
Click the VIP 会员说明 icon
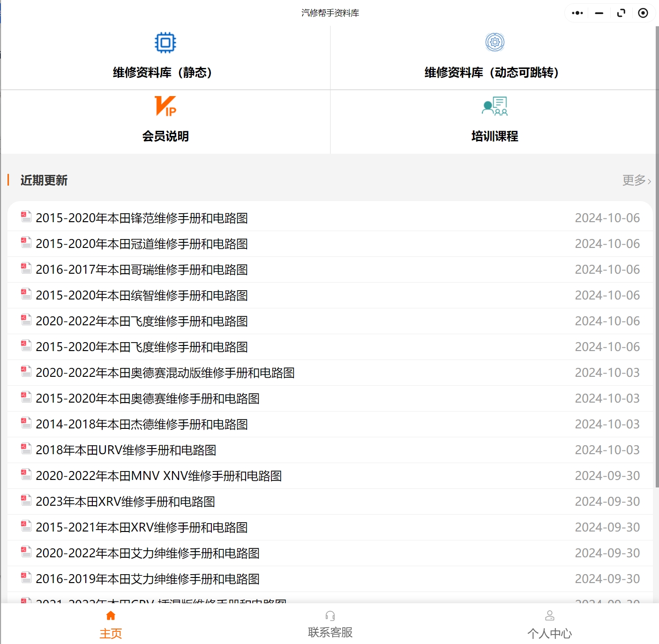165,107
